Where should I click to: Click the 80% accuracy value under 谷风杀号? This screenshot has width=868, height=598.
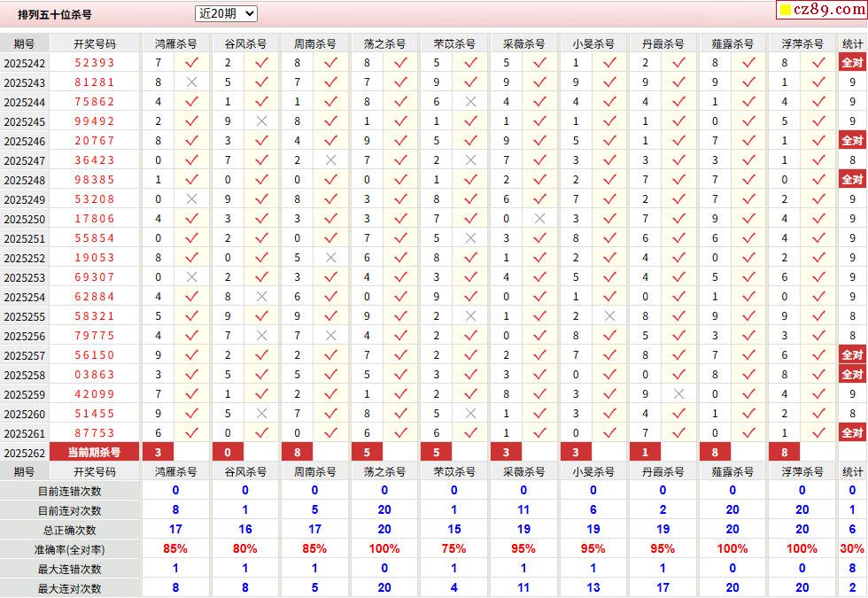(x=244, y=548)
